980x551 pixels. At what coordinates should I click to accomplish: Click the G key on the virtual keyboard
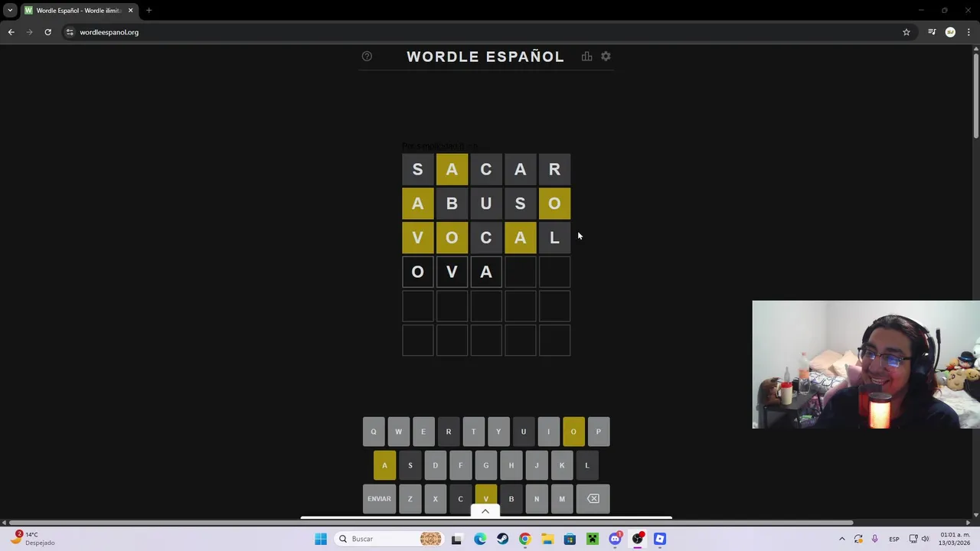(485, 465)
